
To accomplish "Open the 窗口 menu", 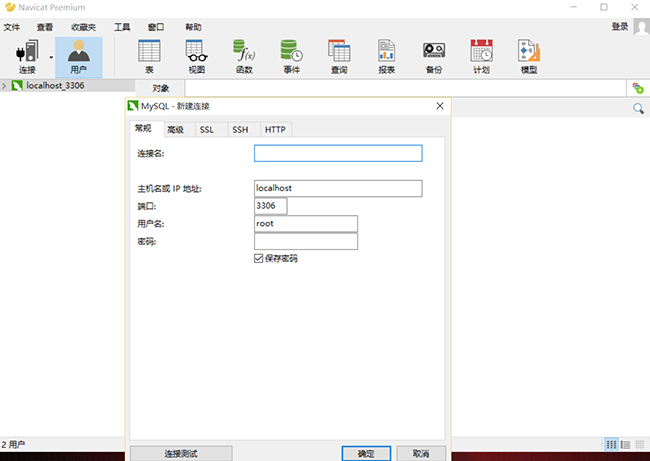I will point(156,27).
